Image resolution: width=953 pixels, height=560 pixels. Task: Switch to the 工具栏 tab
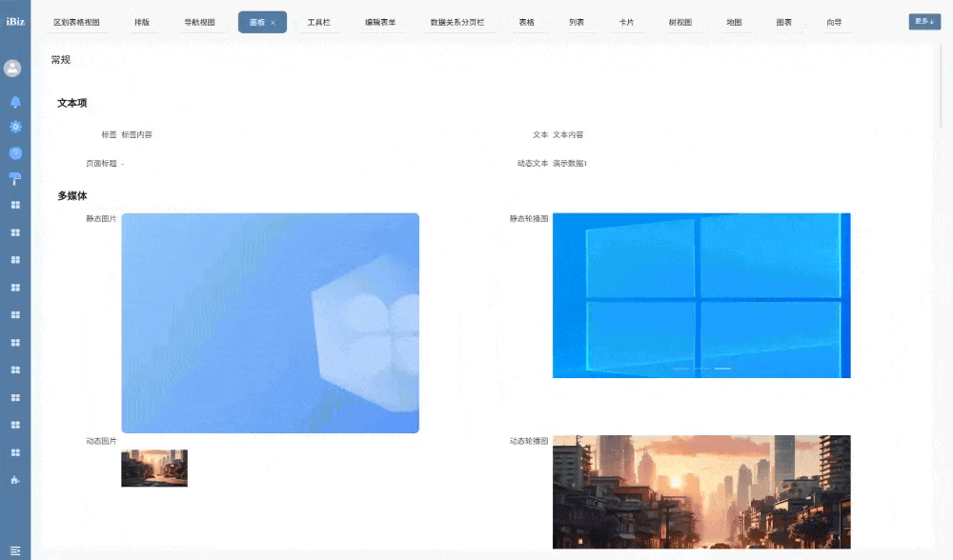point(318,23)
